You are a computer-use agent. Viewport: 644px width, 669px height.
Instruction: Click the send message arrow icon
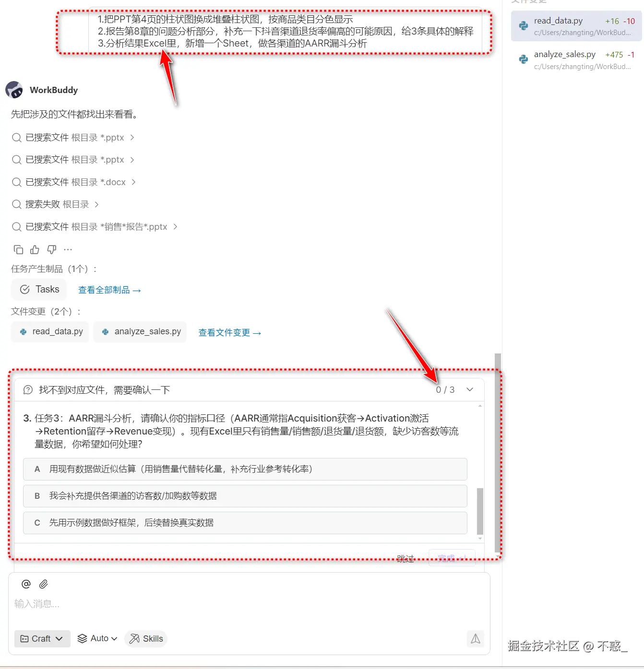[475, 638]
